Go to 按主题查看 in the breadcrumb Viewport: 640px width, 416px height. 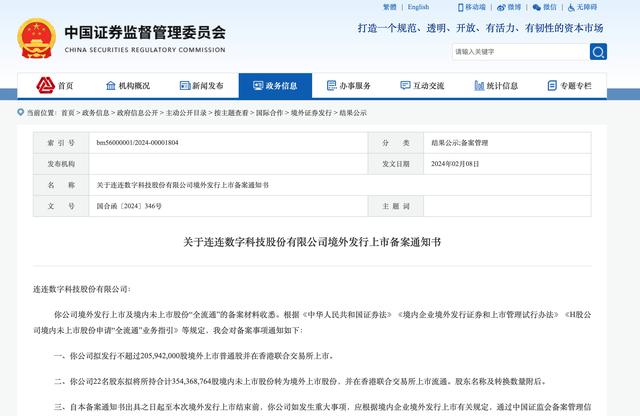pyautogui.click(x=231, y=113)
